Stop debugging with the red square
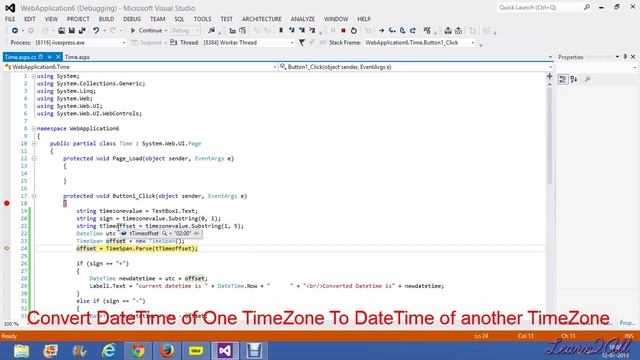The image size is (640, 360). [x=343, y=31]
